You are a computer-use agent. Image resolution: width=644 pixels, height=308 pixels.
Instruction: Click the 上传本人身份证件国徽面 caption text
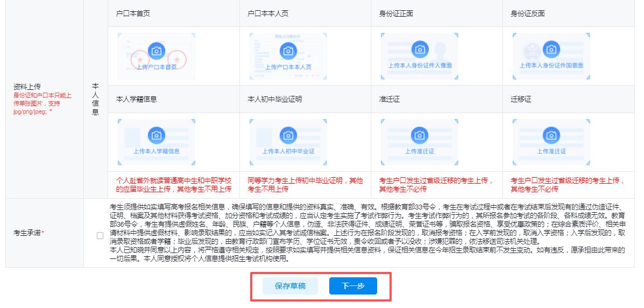(551, 65)
